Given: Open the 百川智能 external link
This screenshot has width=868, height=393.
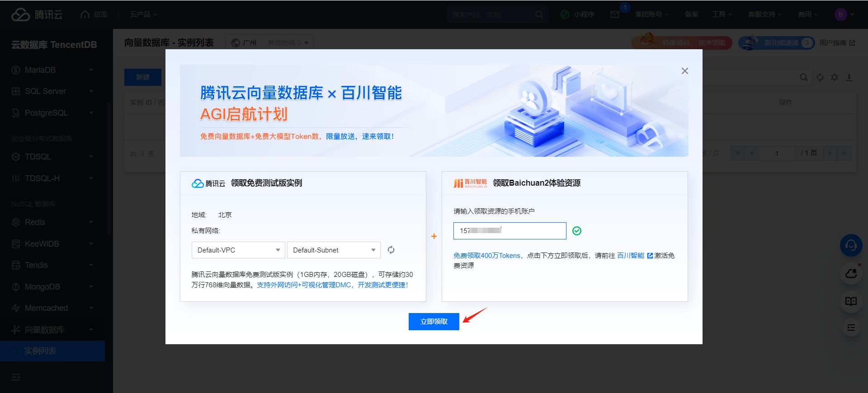Looking at the screenshot, I should (x=635, y=255).
